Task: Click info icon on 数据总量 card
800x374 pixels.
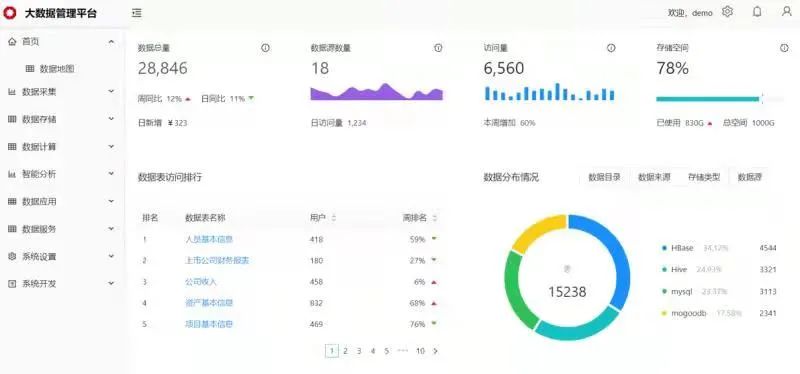Action: tap(265, 48)
